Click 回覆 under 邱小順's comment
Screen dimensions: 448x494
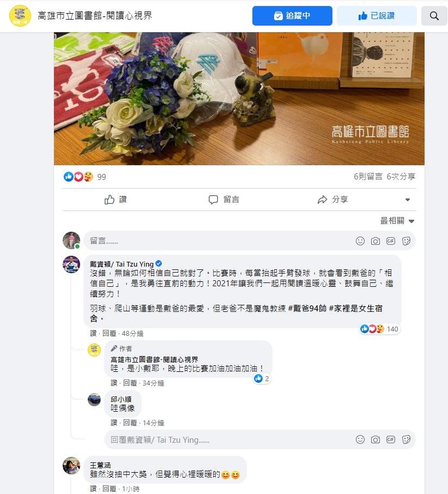coord(130,423)
